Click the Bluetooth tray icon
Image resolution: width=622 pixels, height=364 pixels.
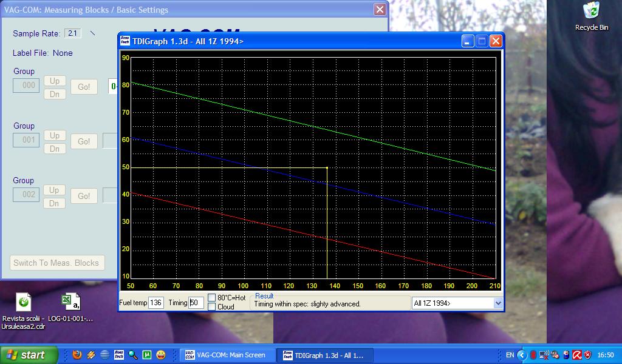pyautogui.click(x=533, y=355)
